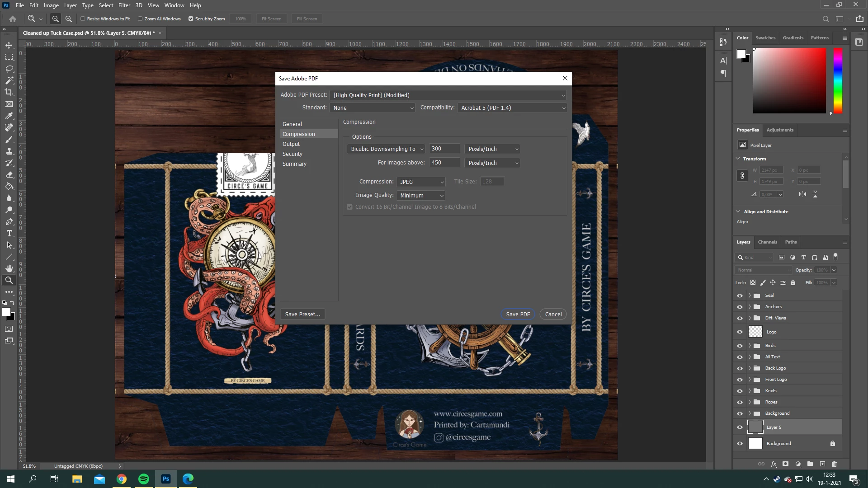Viewport: 868px width, 488px height.
Task: Click the Save Preset button
Action: (x=302, y=314)
